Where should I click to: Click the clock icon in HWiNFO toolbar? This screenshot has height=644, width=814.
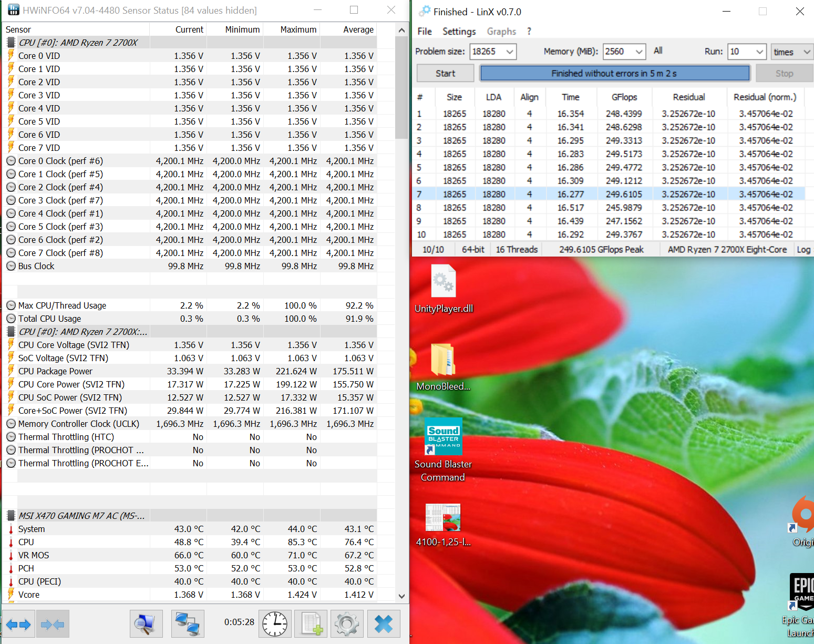click(275, 624)
